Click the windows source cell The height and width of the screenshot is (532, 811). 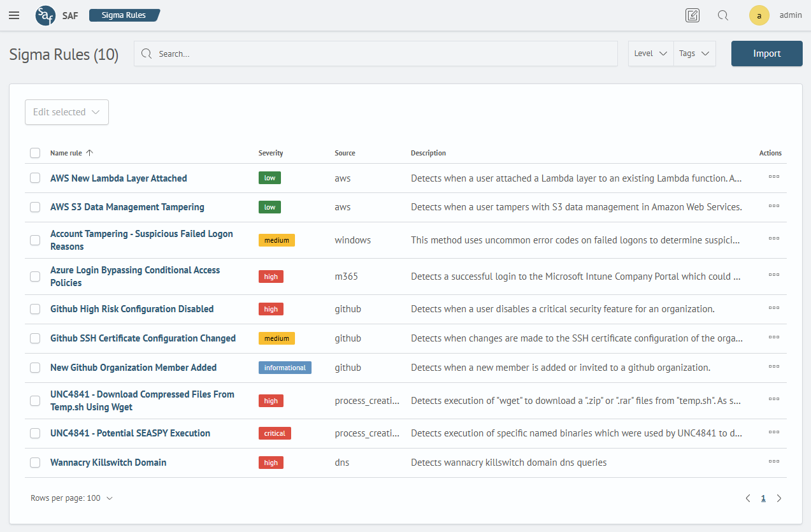click(353, 240)
